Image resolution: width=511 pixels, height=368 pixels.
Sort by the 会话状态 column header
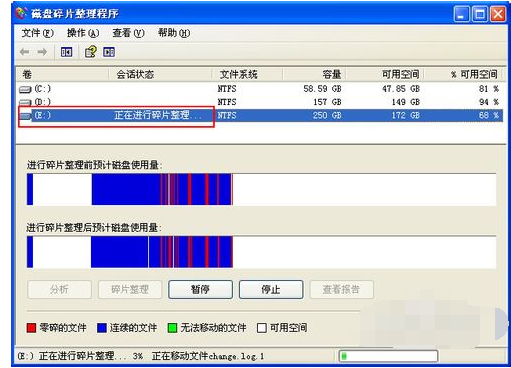tap(161, 74)
